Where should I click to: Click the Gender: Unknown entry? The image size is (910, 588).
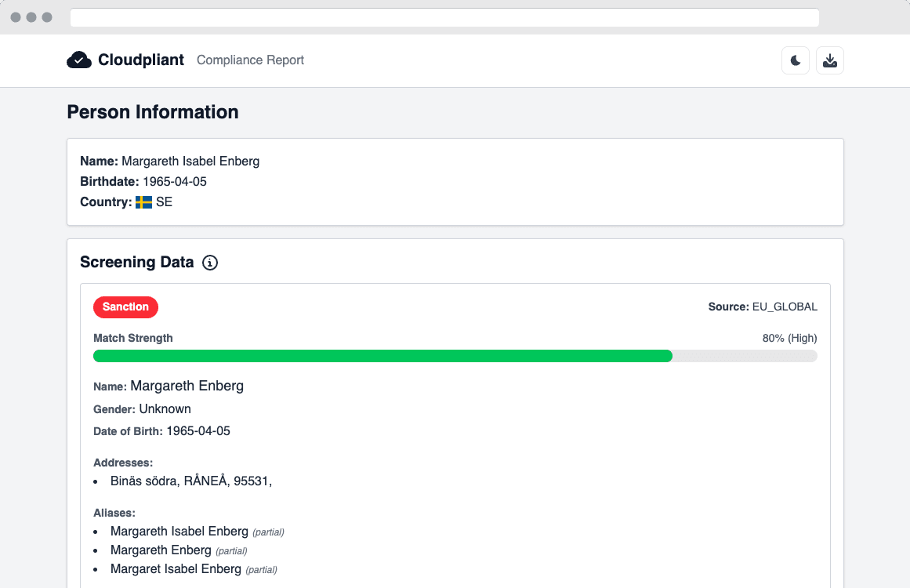click(142, 408)
